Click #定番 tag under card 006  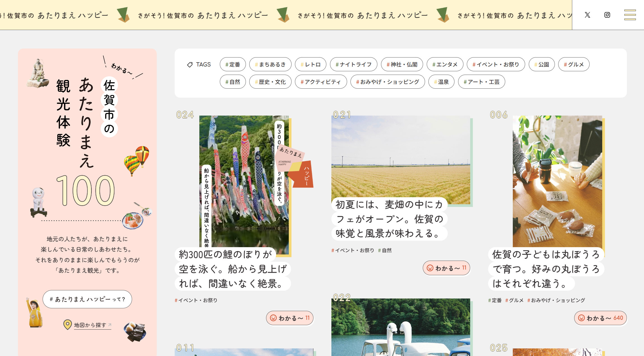pyautogui.click(x=495, y=300)
